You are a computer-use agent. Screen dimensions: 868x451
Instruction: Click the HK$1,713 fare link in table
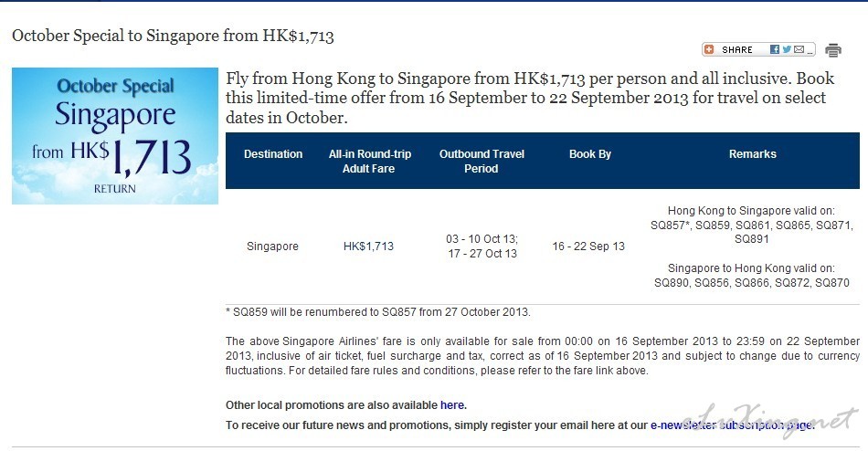(x=368, y=246)
